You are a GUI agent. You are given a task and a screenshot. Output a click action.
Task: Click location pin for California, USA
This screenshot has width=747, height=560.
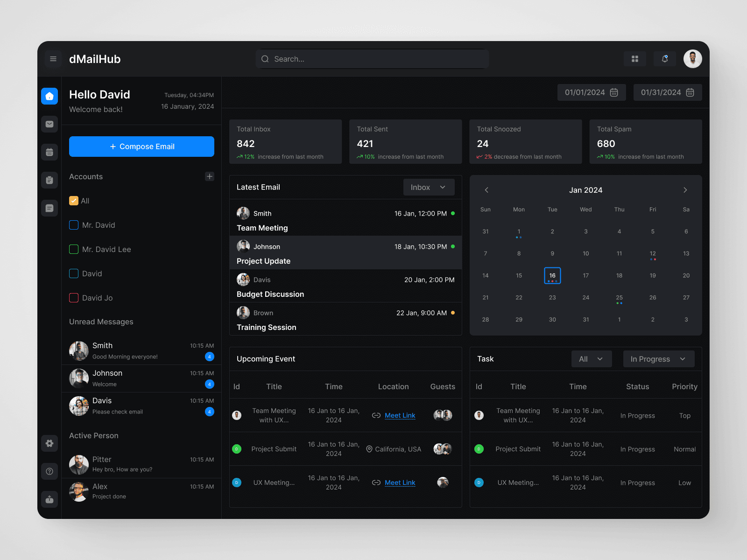tap(369, 449)
